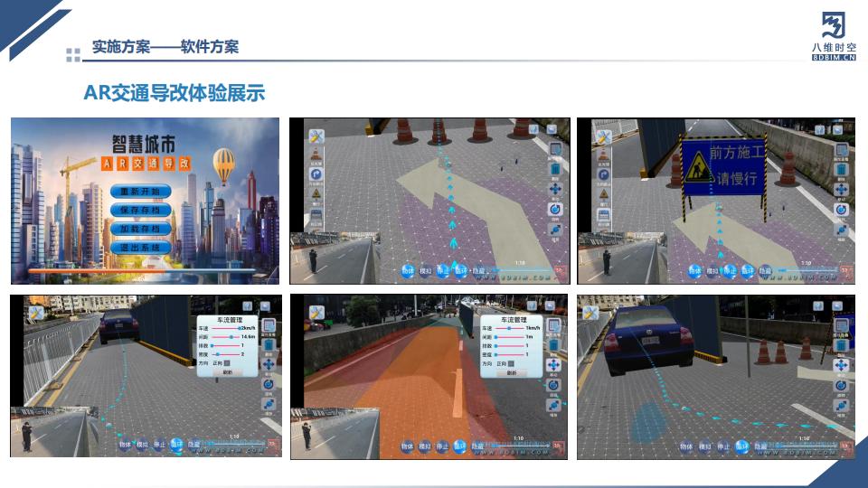Choose 退出系统 in the start menu
Image resolution: width=868 pixels, height=488 pixels.
[140, 247]
